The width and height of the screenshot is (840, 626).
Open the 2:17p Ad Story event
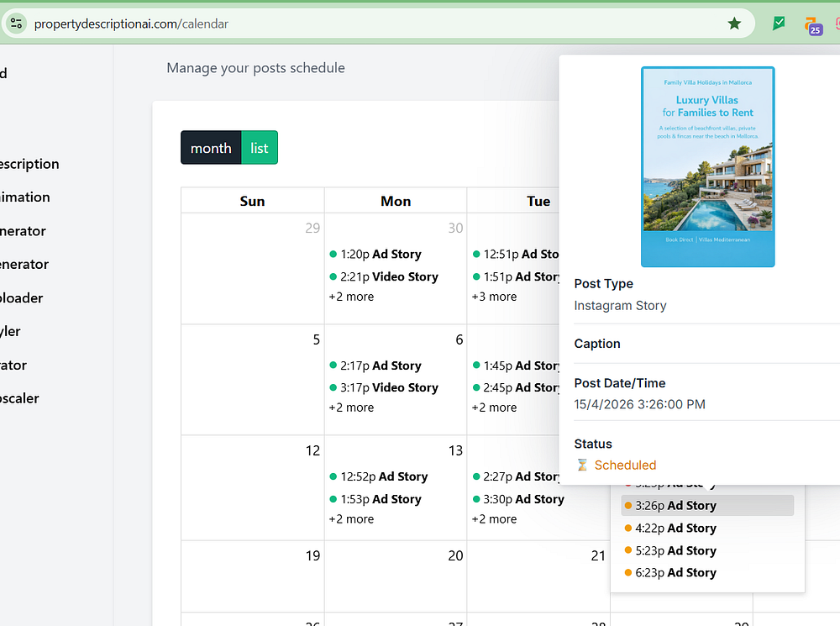click(375, 366)
